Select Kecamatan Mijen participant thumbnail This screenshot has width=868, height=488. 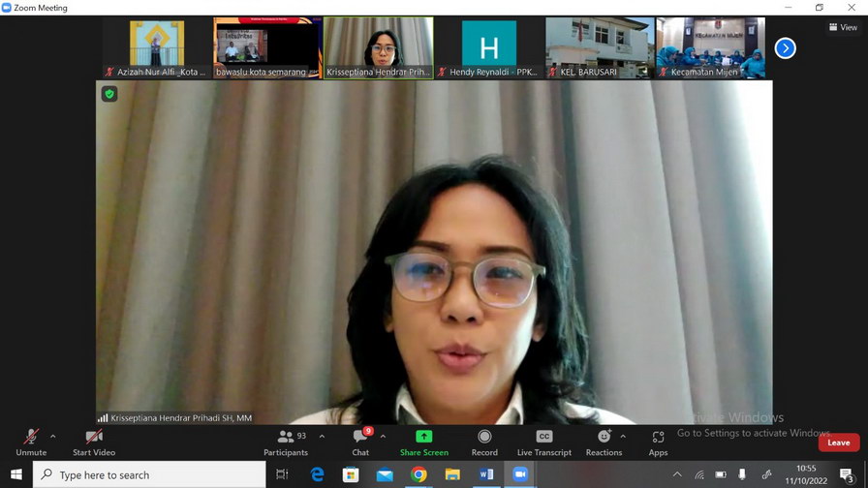(x=711, y=47)
